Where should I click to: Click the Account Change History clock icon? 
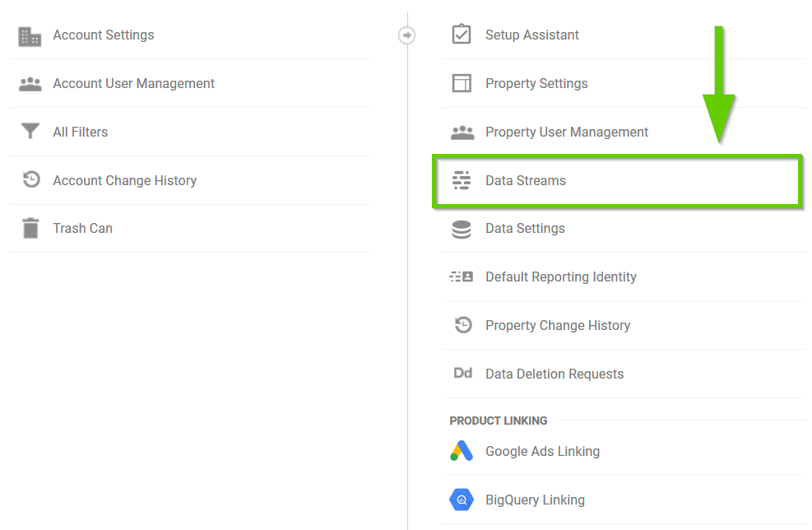[31, 180]
